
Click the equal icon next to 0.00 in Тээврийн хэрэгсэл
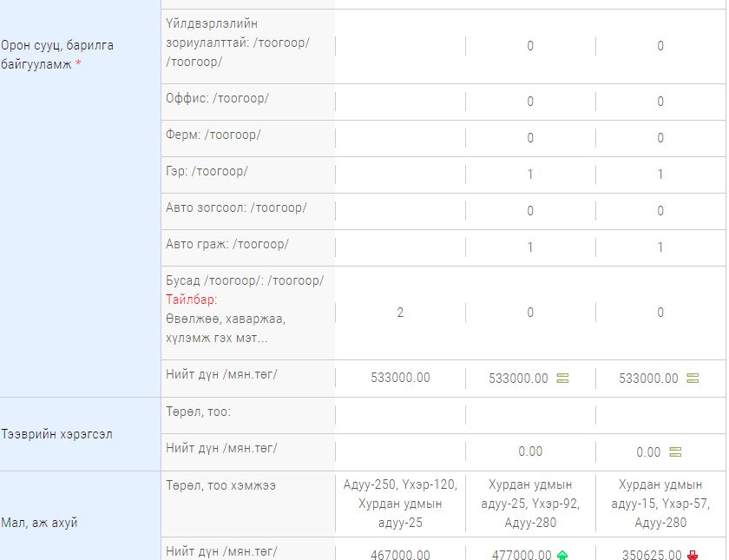(x=675, y=451)
